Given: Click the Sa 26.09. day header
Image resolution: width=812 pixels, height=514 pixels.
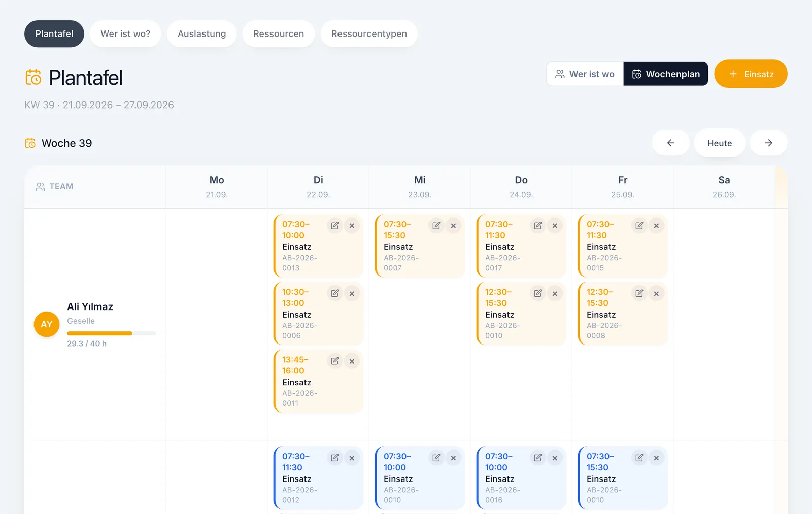Looking at the screenshot, I should click(x=724, y=187).
